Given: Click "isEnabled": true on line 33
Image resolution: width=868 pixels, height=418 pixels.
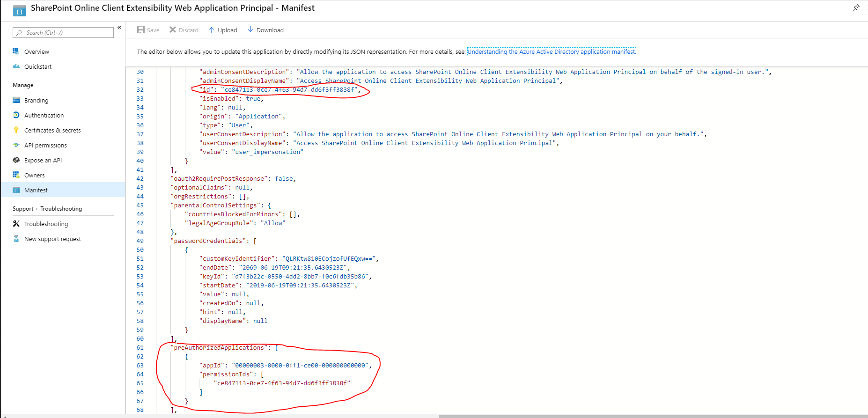Looking at the screenshot, I should click(x=231, y=98).
